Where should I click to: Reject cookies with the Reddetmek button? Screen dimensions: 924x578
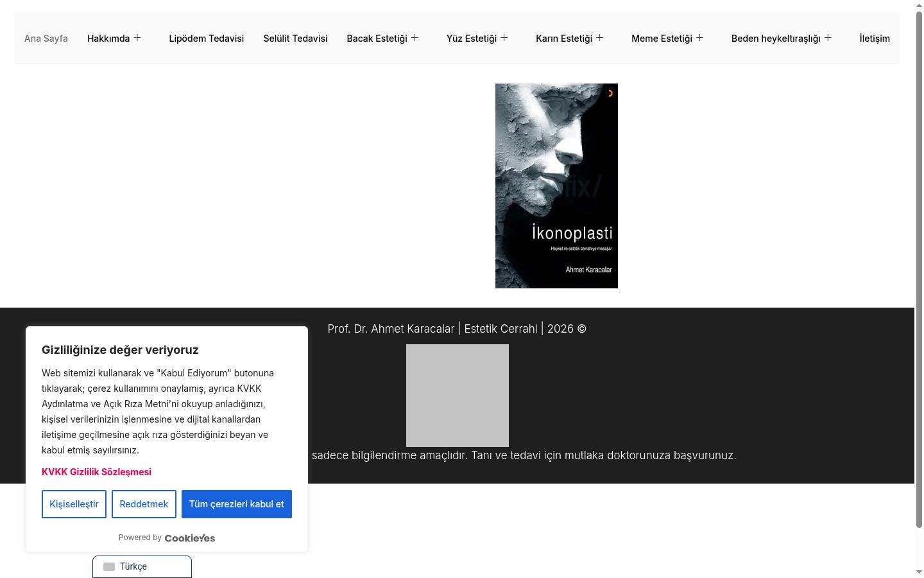(144, 504)
